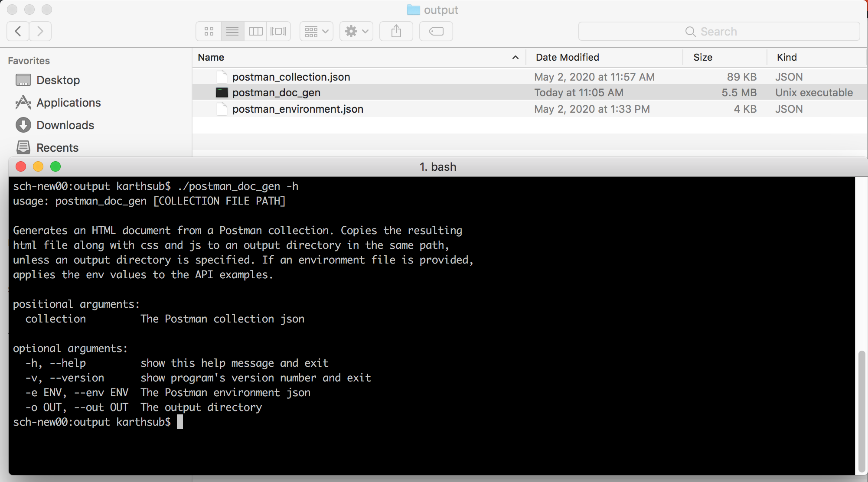Switch Finder to list view

[x=232, y=31]
